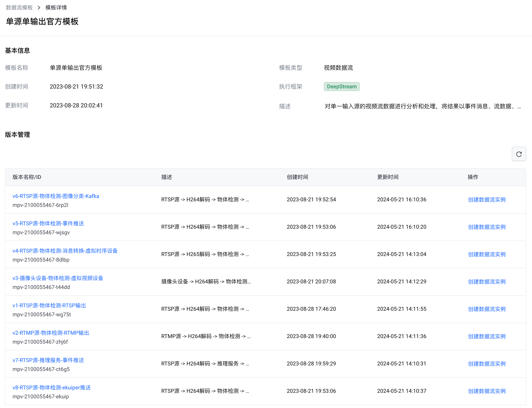This screenshot has width=532, height=408.
Task: Click 版本名称/ID column header
Action: point(27,177)
